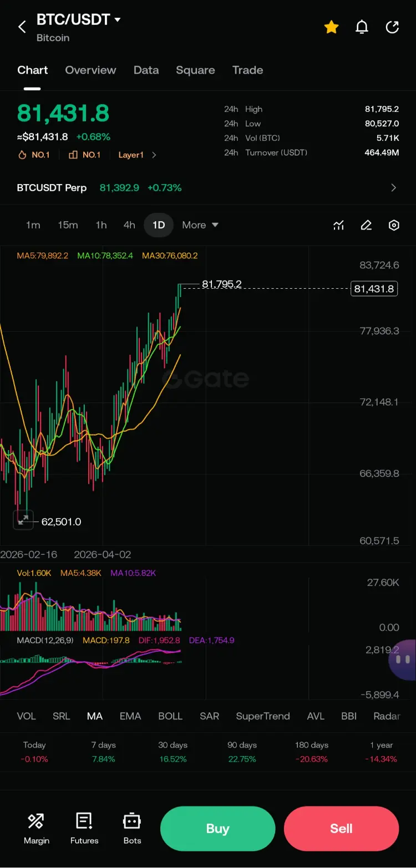Open chart settings hexagon icon
Screen dimensions: 416x868
[394, 225]
